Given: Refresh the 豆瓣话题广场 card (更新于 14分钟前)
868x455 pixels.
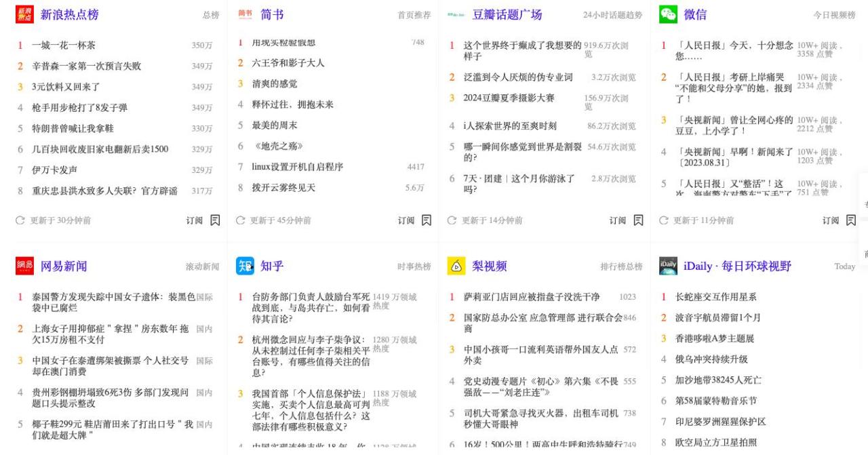Looking at the screenshot, I should point(452,220).
